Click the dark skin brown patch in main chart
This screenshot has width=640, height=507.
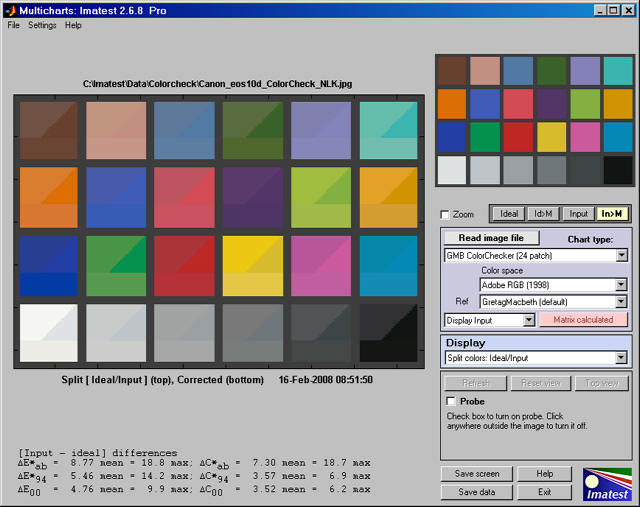pyautogui.click(x=49, y=130)
